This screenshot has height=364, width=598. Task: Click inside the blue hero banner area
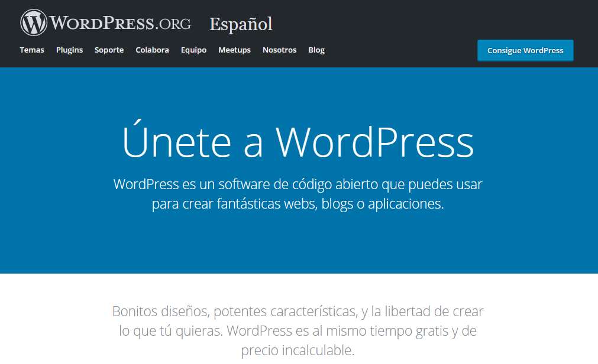(299, 248)
